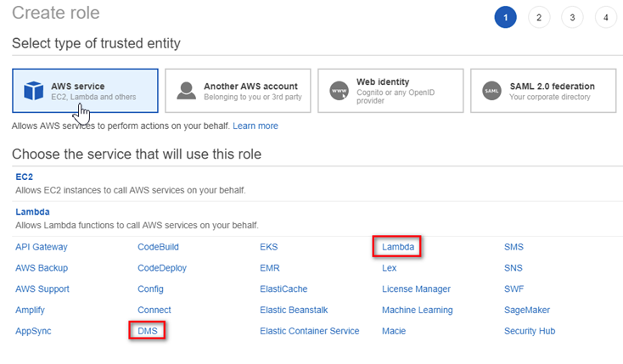Select AppSync service

pos(33,331)
